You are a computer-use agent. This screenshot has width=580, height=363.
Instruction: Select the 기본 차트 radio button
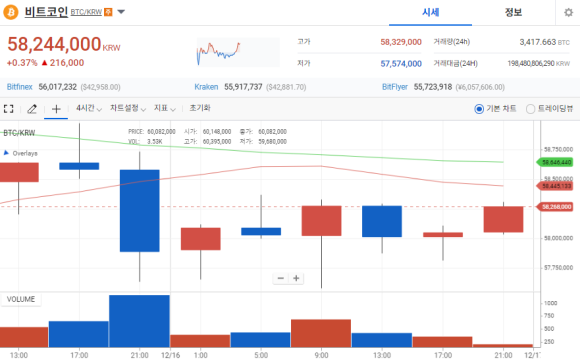coord(479,109)
